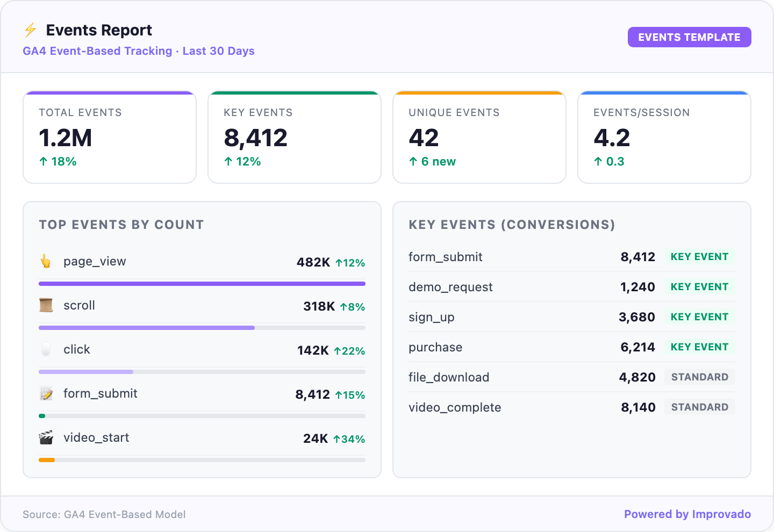Select the memo icon next to form_submit
Viewport: 774px width, 532px height.
[46, 393]
